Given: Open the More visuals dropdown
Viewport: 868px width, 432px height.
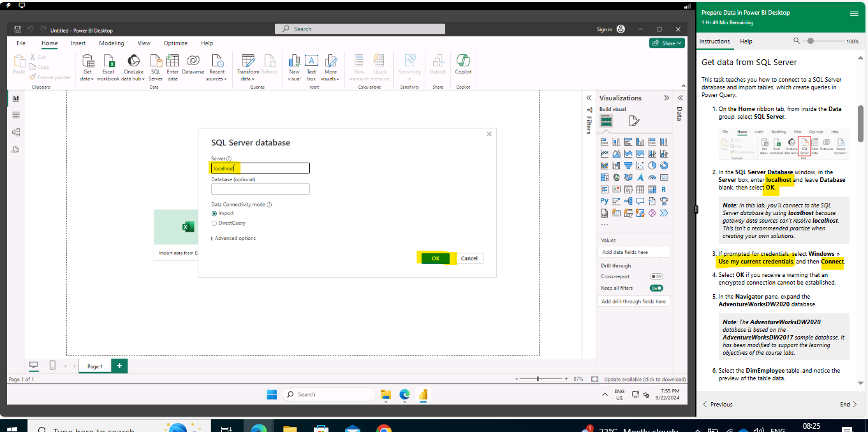Looking at the screenshot, I should [330, 67].
